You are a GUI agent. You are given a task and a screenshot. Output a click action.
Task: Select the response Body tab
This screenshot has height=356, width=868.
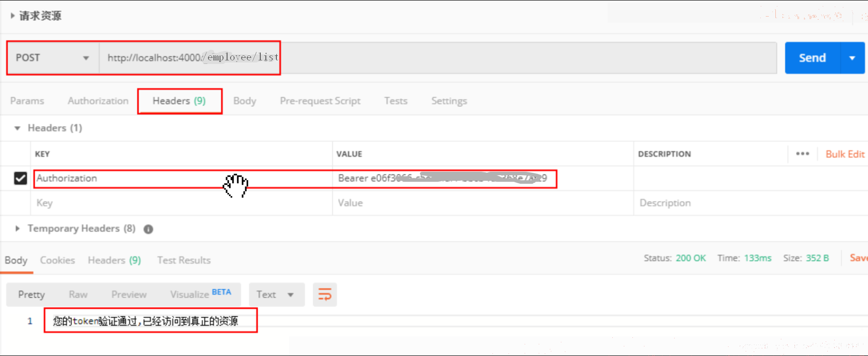tap(16, 260)
